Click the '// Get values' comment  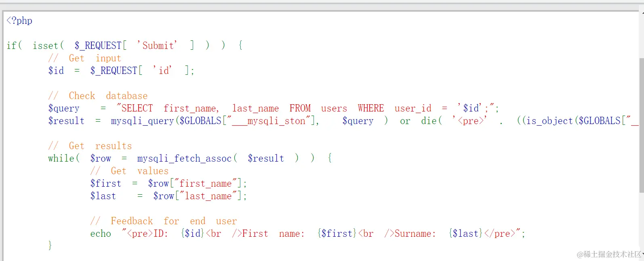coord(129,171)
